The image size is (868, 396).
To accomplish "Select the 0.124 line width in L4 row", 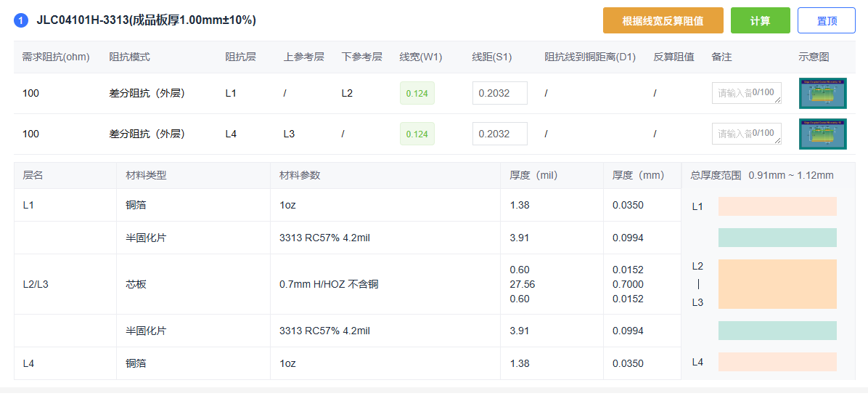I will coord(417,134).
